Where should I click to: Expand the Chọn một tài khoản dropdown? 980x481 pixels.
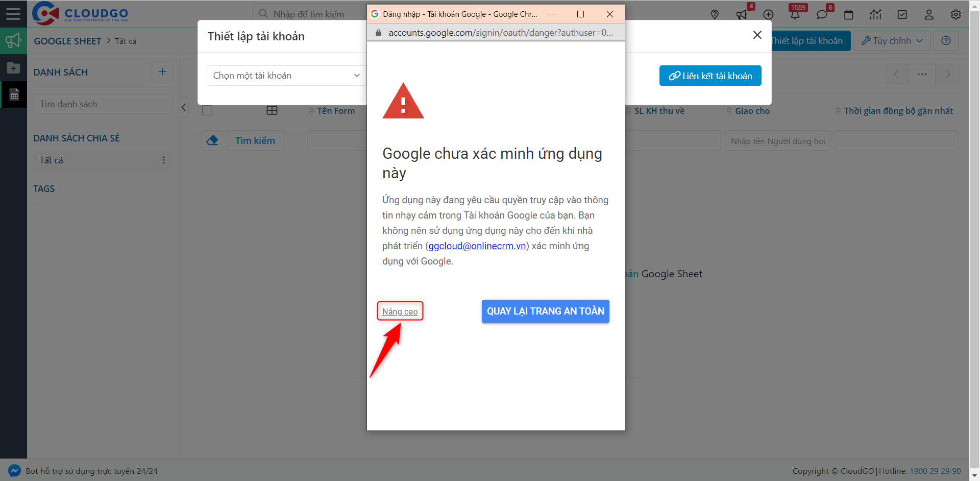(x=286, y=76)
